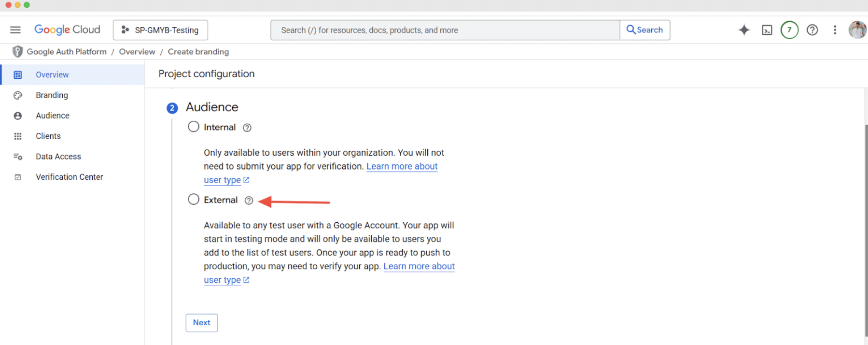Select Audience in the sidebar
Screen dimensions: 868x345
click(x=73, y=115)
